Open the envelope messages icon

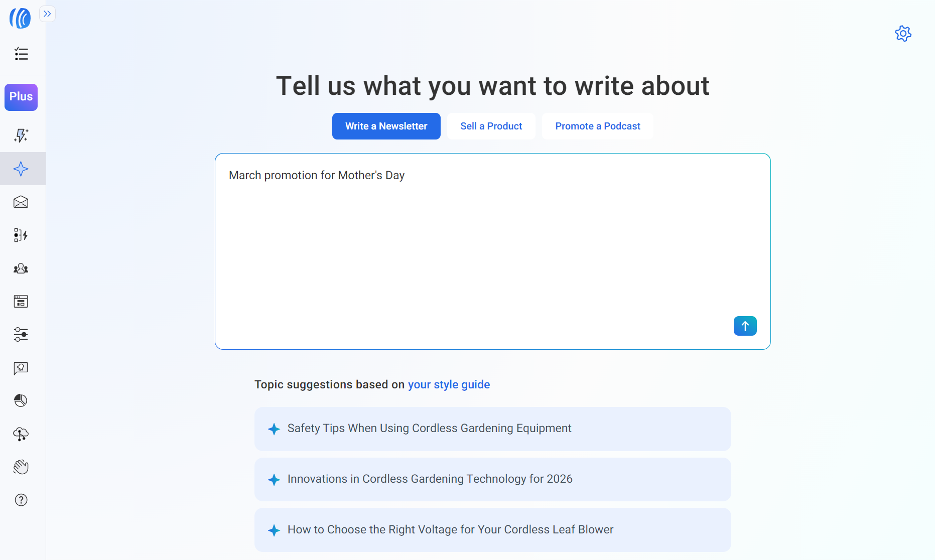[x=21, y=202]
